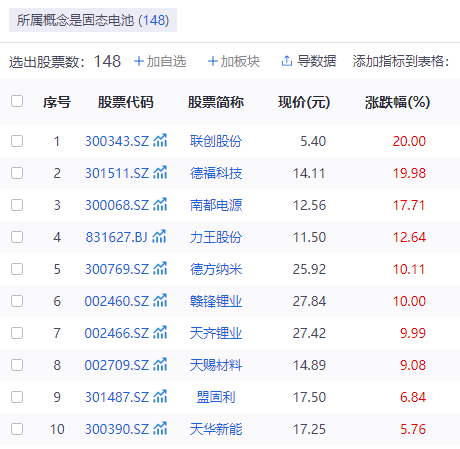The image size is (460, 449).
Task: Click the export upload icon before 导数据
Action: coord(287,61)
